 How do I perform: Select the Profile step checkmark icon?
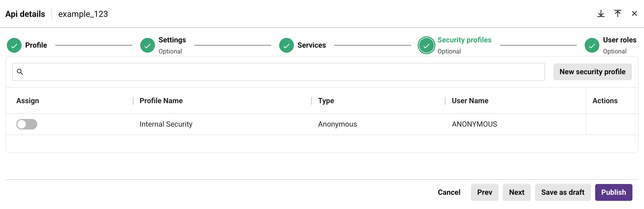click(14, 45)
